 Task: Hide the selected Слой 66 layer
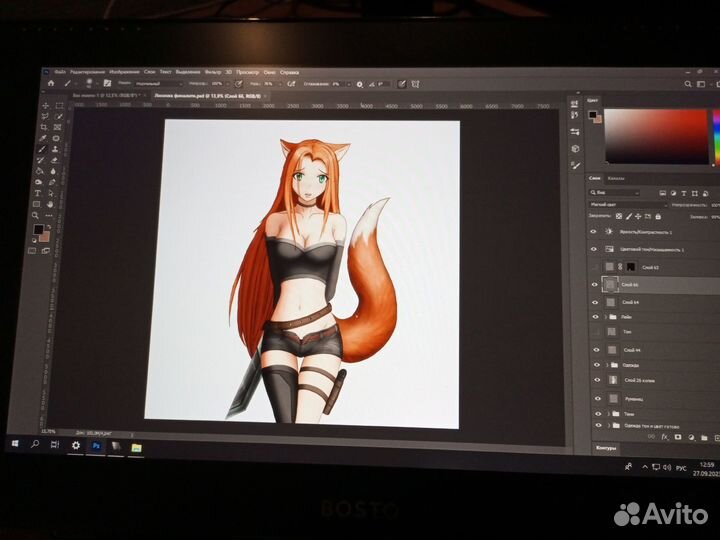[595, 284]
